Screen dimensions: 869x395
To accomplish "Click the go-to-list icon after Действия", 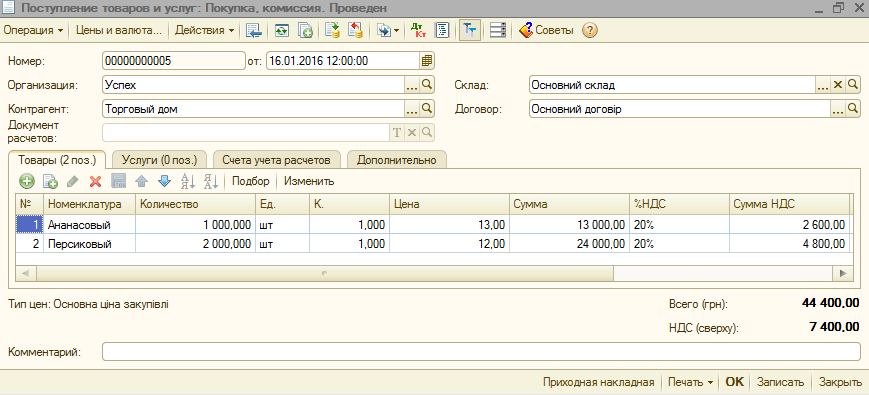I will click(254, 30).
